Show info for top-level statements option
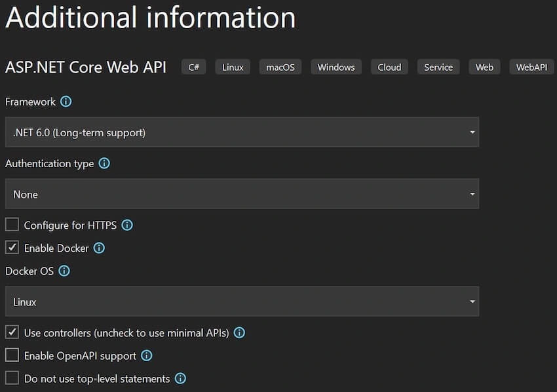 tap(180, 378)
